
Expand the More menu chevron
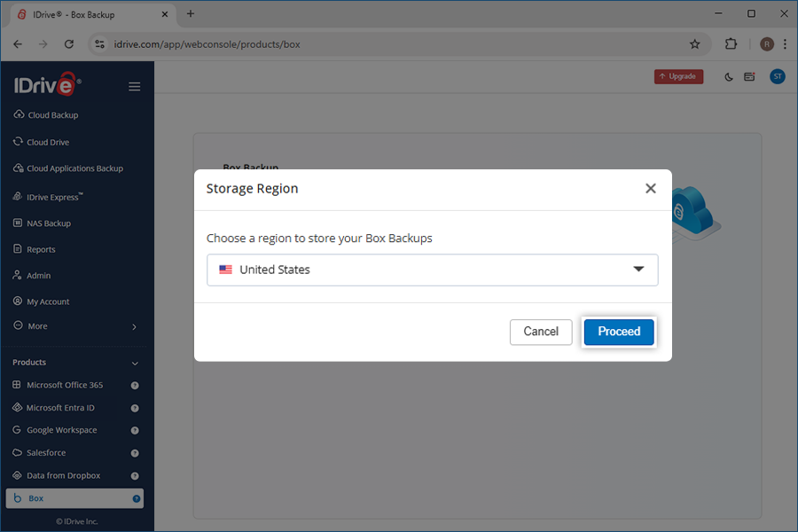coord(135,327)
